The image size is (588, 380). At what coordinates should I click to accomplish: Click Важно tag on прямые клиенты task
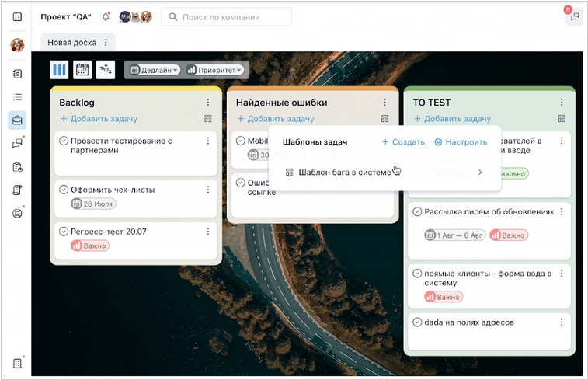tap(444, 297)
